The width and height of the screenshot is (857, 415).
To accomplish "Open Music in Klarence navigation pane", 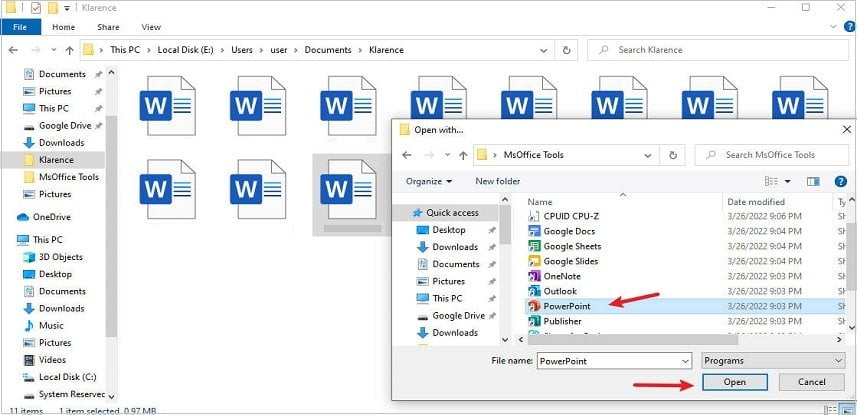I will pyautogui.click(x=44, y=325).
